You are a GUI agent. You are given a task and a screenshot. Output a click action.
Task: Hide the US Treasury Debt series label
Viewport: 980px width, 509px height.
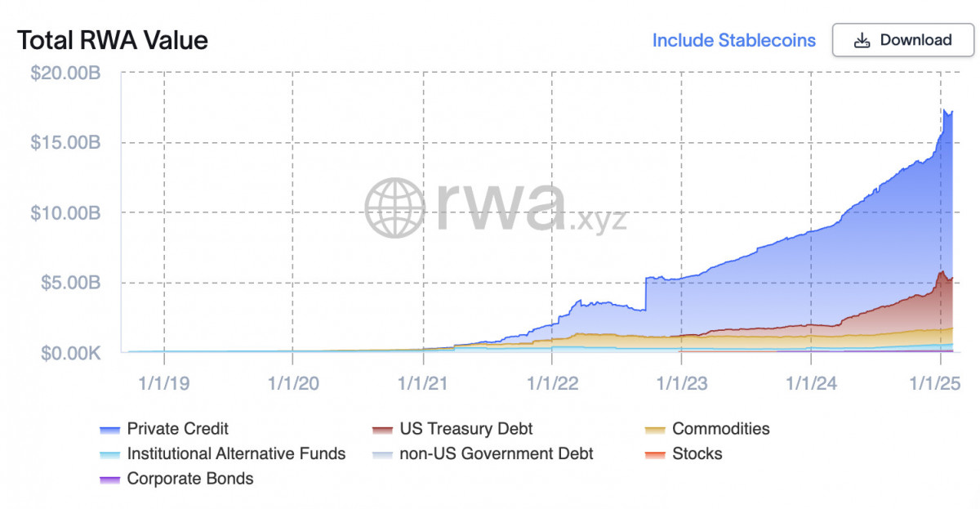click(x=466, y=428)
